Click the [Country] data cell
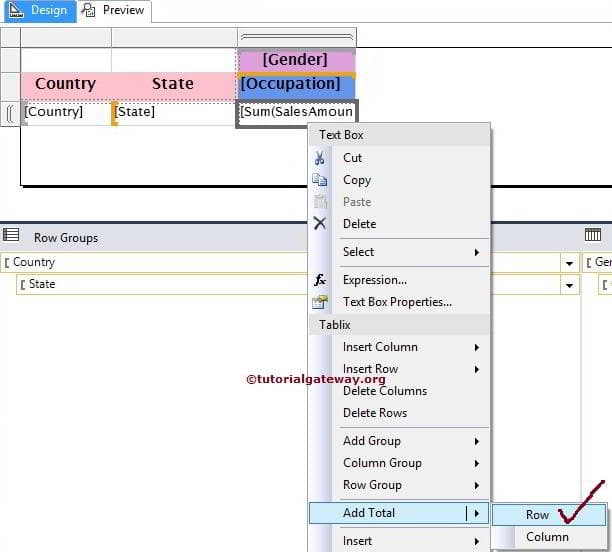The height and width of the screenshot is (552, 612). click(x=66, y=113)
